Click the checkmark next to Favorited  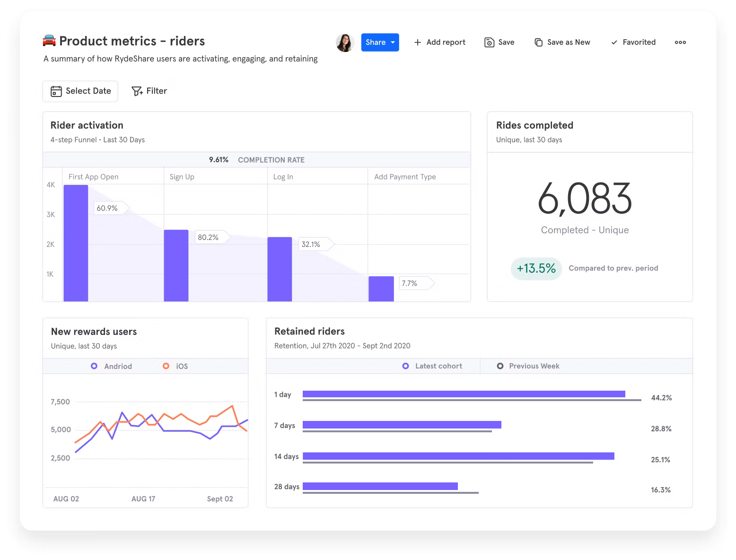(614, 42)
